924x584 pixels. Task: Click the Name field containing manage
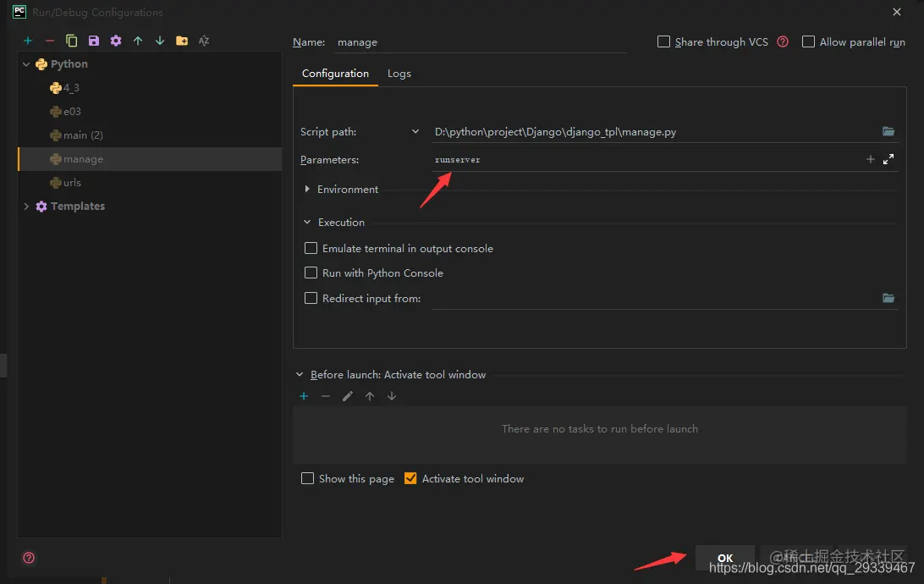[481, 42]
